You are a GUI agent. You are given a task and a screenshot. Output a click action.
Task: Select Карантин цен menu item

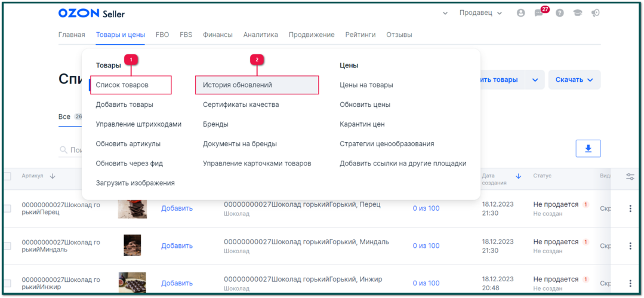(x=362, y=124)
